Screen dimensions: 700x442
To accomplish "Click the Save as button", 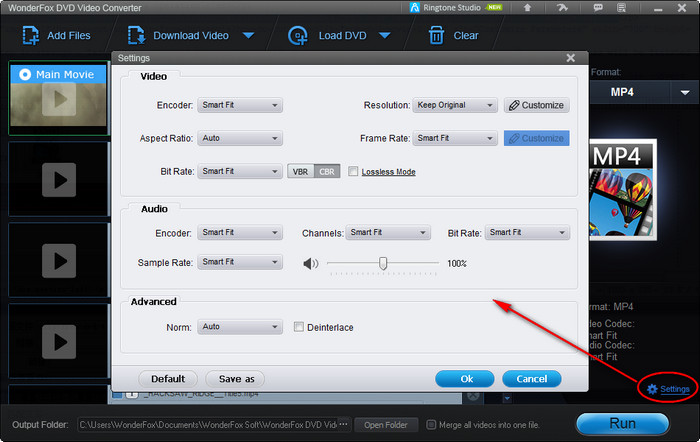I will click(236, 379).
